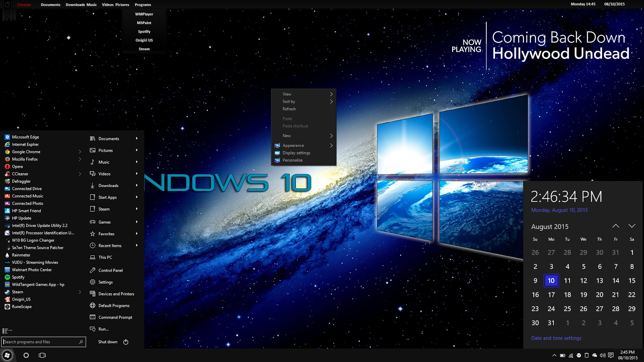Open the Action Center notifications icon
This screenshot has width=644, height=362.
coord(611,355)
